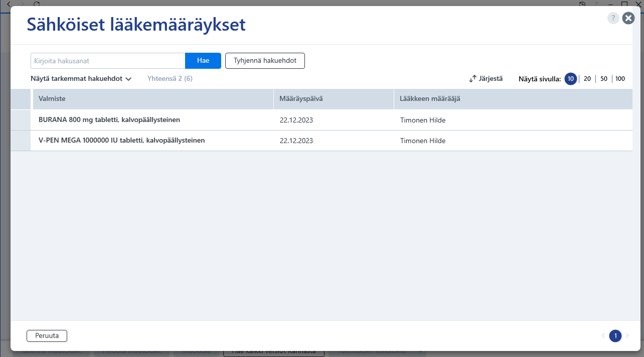The image size is (644, 357).
Task: Open the help question mark icon
Action: [x=613, y=19]
